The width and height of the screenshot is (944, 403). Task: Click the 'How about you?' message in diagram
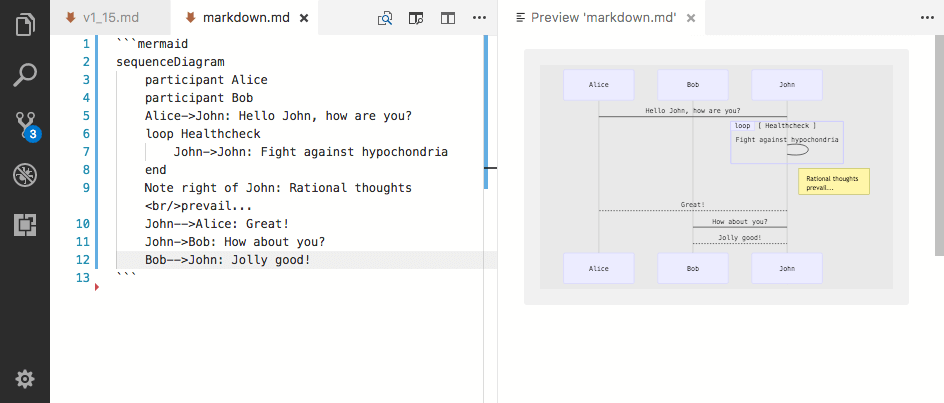(x=740, y=222)
